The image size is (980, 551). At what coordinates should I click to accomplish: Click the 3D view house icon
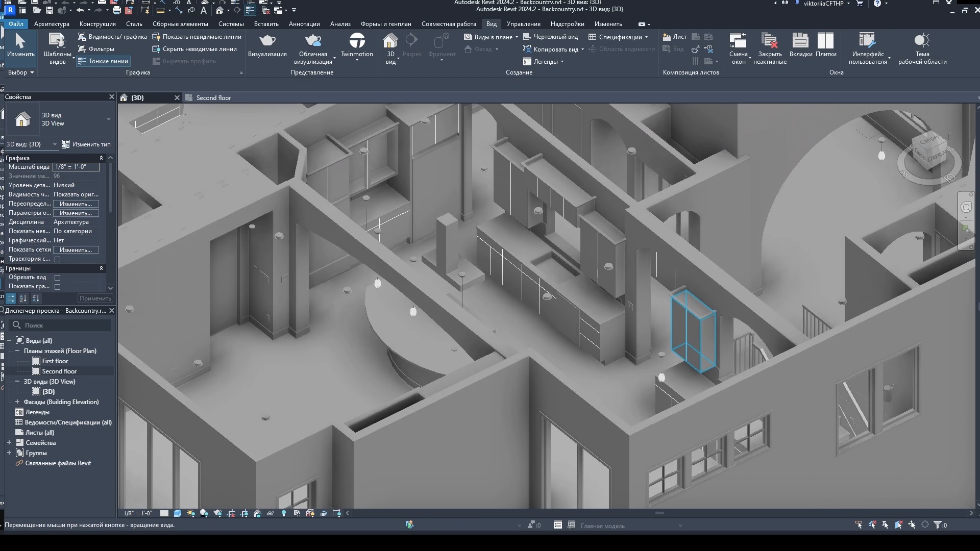coord(390,41)
